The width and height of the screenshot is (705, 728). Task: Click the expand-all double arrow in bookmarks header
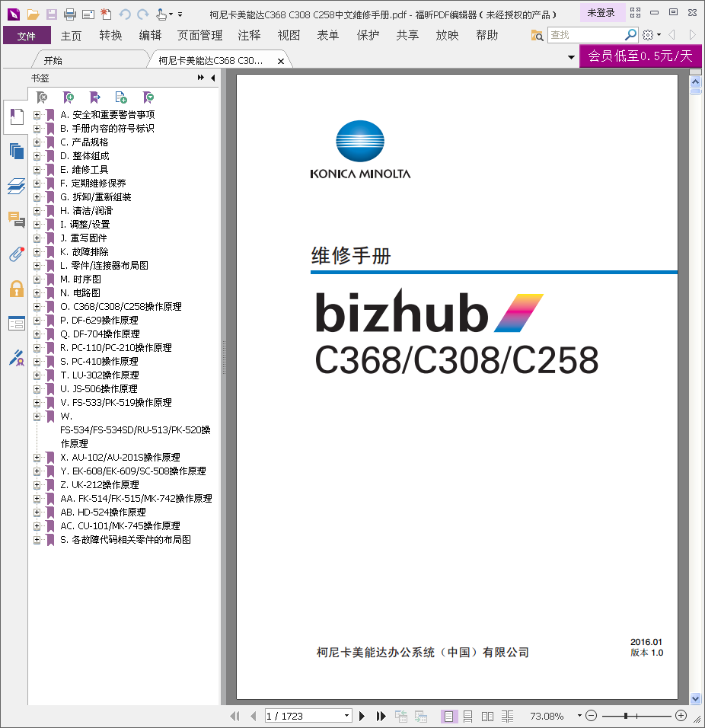pyautogui.click(x=200, y=78)
